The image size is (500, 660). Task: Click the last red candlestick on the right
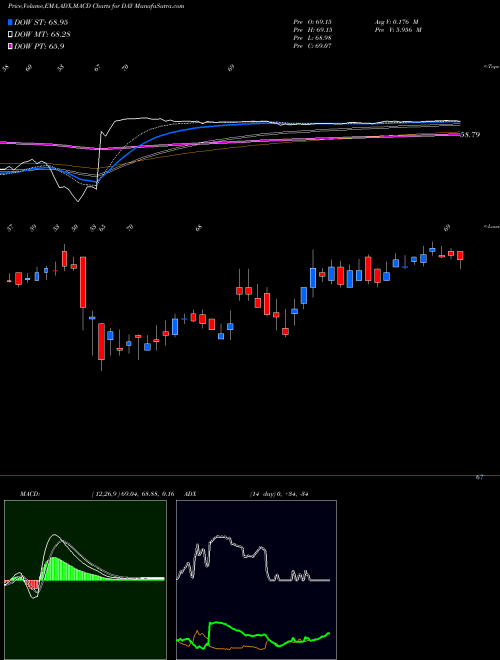click(460, 255)
